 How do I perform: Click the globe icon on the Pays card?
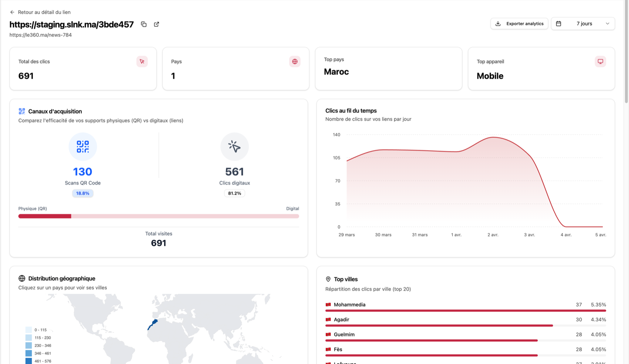[295, 61]
